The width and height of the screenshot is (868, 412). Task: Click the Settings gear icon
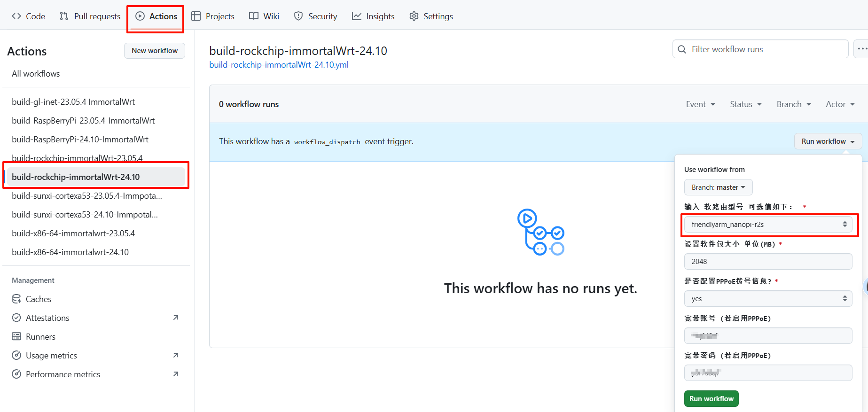(x=414, y=16)
